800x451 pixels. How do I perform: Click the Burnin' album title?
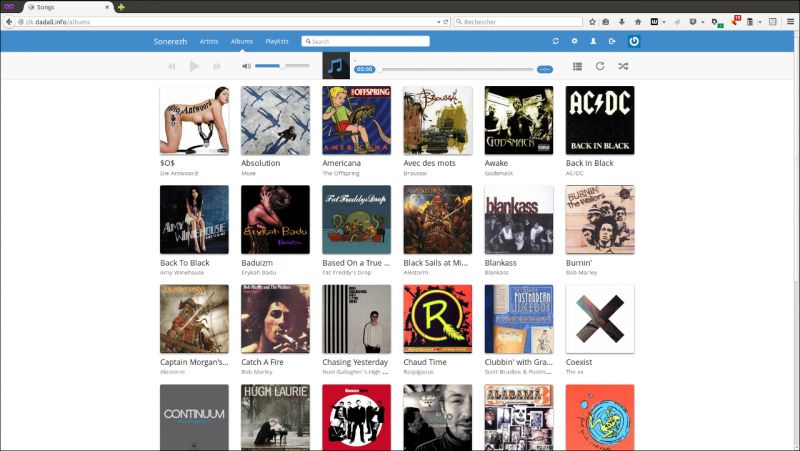[x=579, y=263]
